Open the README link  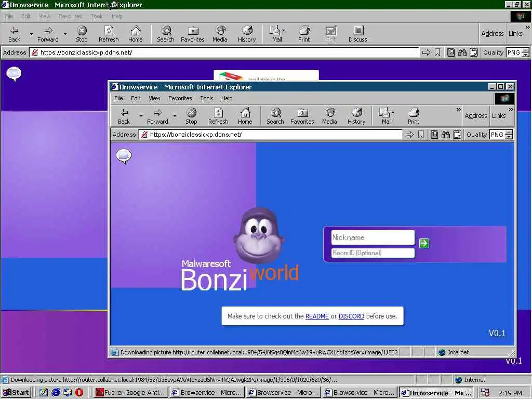[x=317, y=316]
